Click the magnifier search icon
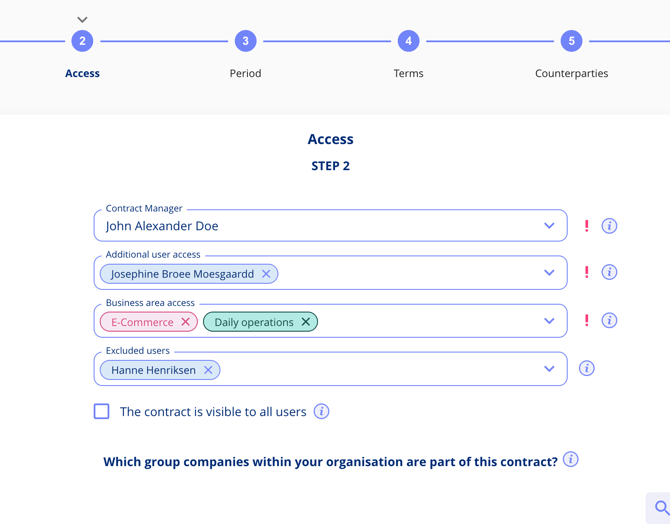Image resolution: width=670 pixels, height=524 pixels. click(x=661, y=508)
